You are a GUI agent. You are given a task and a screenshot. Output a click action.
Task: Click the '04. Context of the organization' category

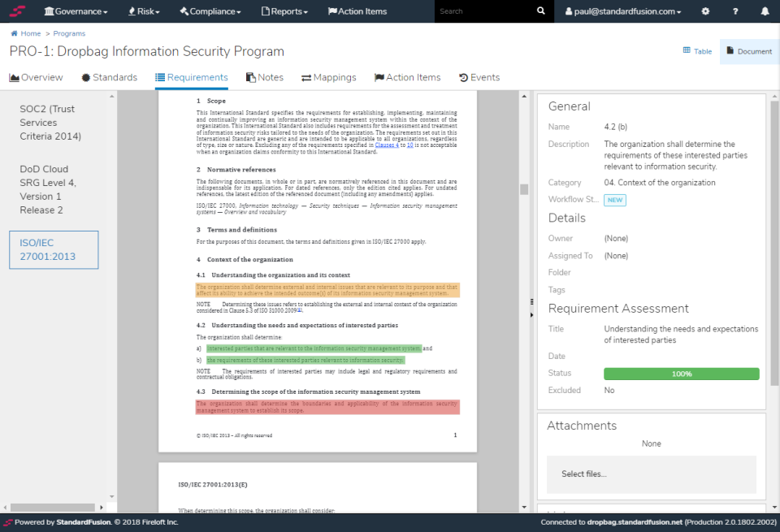click(660, 183)
